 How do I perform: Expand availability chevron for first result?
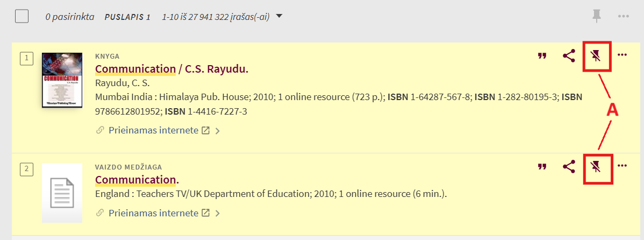tap(218, 130)
